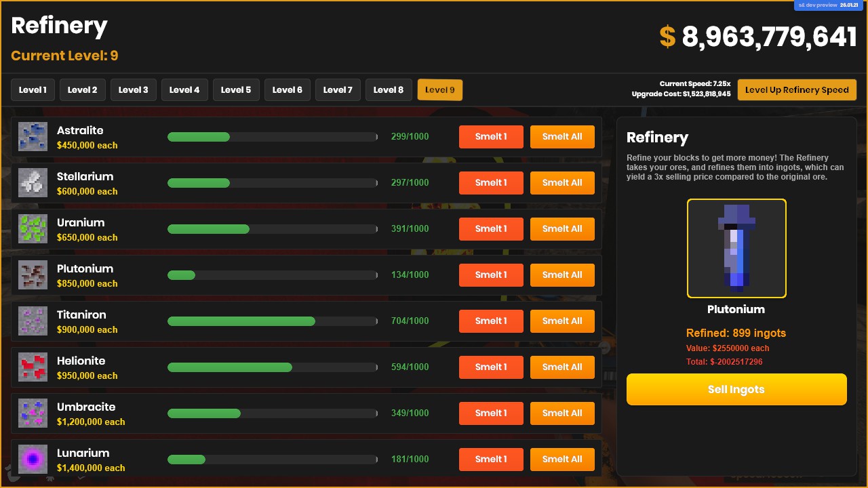Image resolution: width=868 pixels, height=488 pixels.
Task: Click the money balance display
Action: (x=758, y=37)
